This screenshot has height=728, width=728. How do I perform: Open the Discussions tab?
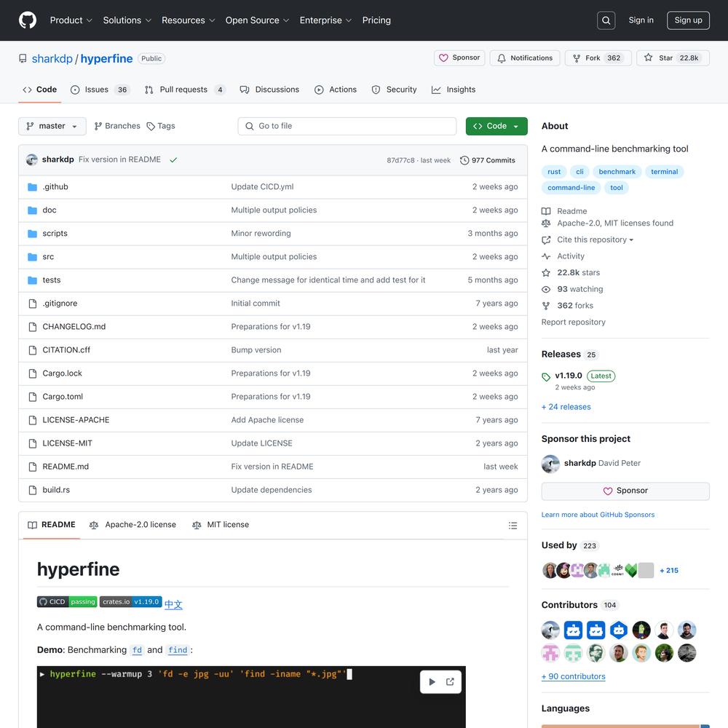point(269,90)
